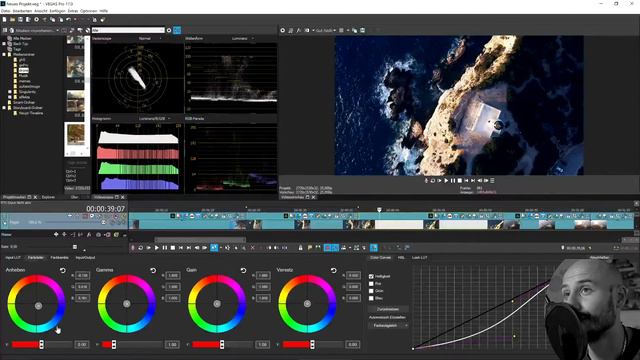Viewport: 640px width, 360px height.
Task: Switch to the Look LUT tab
Action: (419, 258)
